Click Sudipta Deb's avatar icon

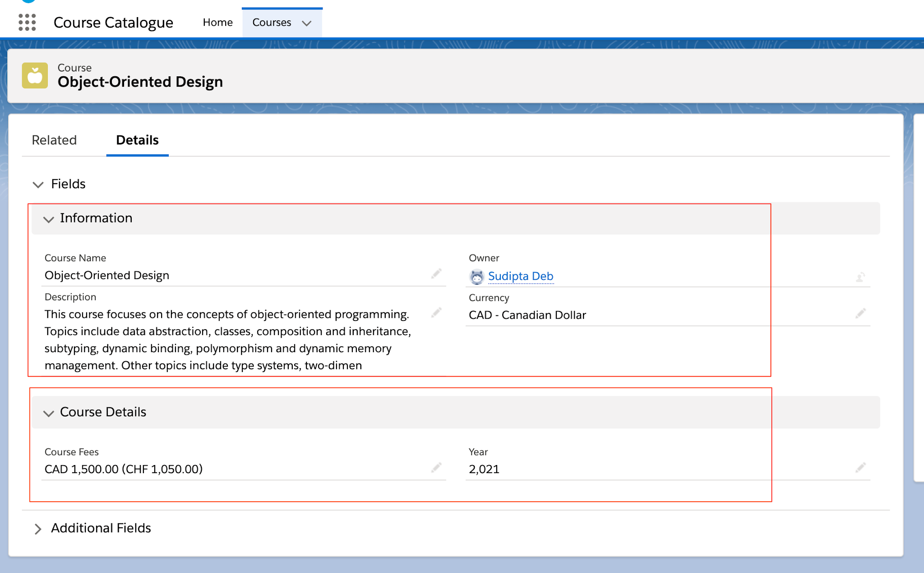coord(477,276)
